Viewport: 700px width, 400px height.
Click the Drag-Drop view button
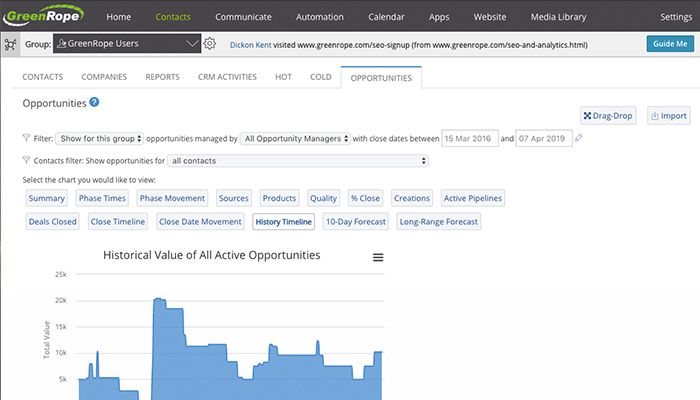[608, 116]
